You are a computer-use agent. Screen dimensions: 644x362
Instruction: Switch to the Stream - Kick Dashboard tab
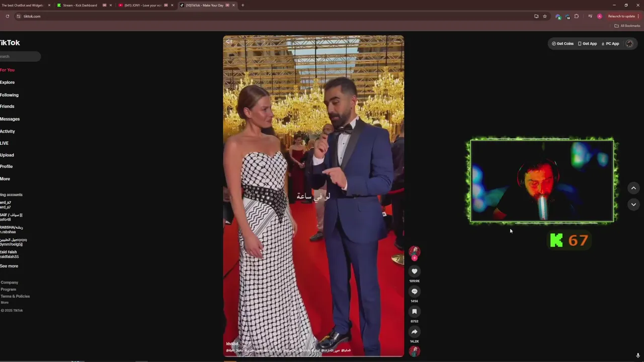tap(80, 5)
